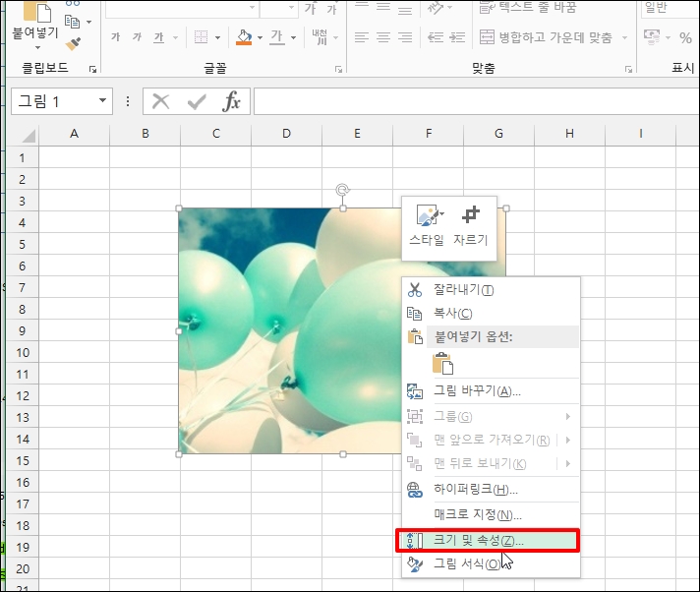Click the increase indent icon

tap(457, 37)
